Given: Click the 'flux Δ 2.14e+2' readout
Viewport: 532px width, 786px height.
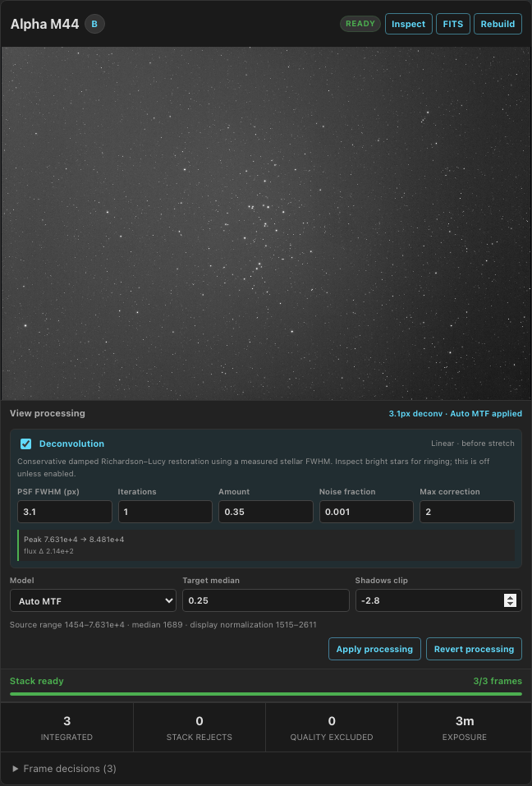Looking at the screenshot, I should click(x=48, y=551).
